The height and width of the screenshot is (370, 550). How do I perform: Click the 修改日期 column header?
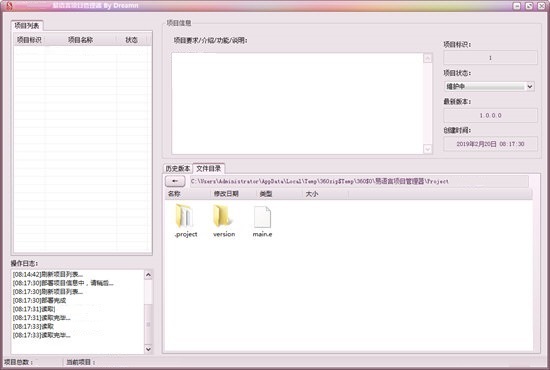pyautogui.click(x=233, y=194)
